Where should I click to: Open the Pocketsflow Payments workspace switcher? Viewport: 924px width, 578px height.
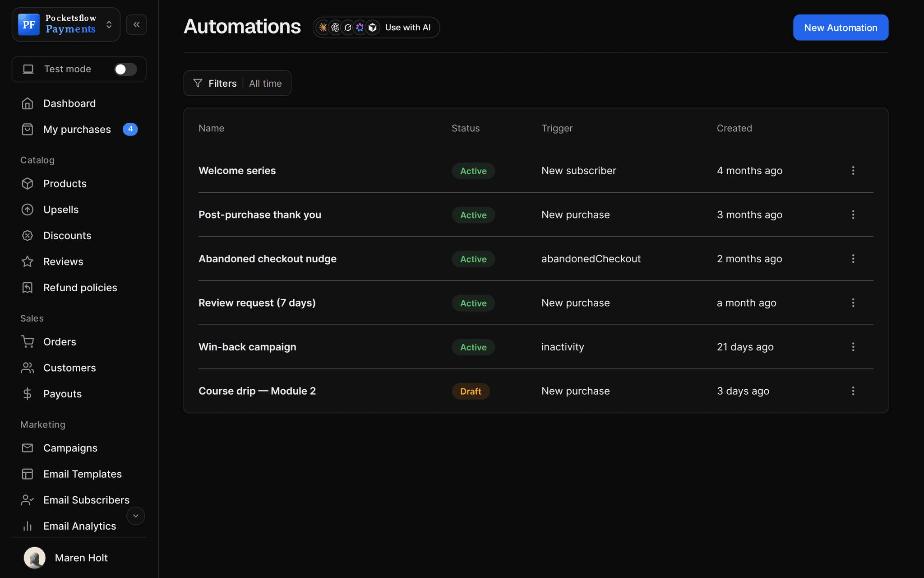[66, 24]
